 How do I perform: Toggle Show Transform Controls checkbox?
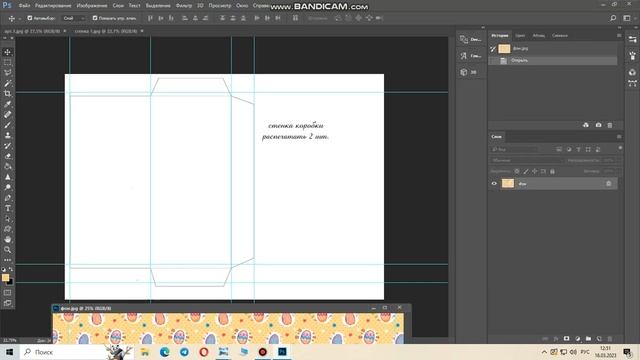click(95, 18)
